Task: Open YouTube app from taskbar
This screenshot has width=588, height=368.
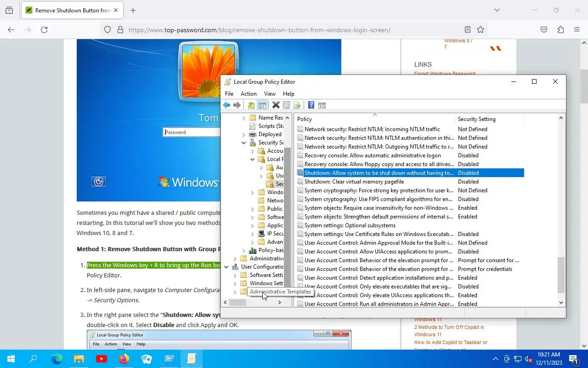Action: pos(102,359)
